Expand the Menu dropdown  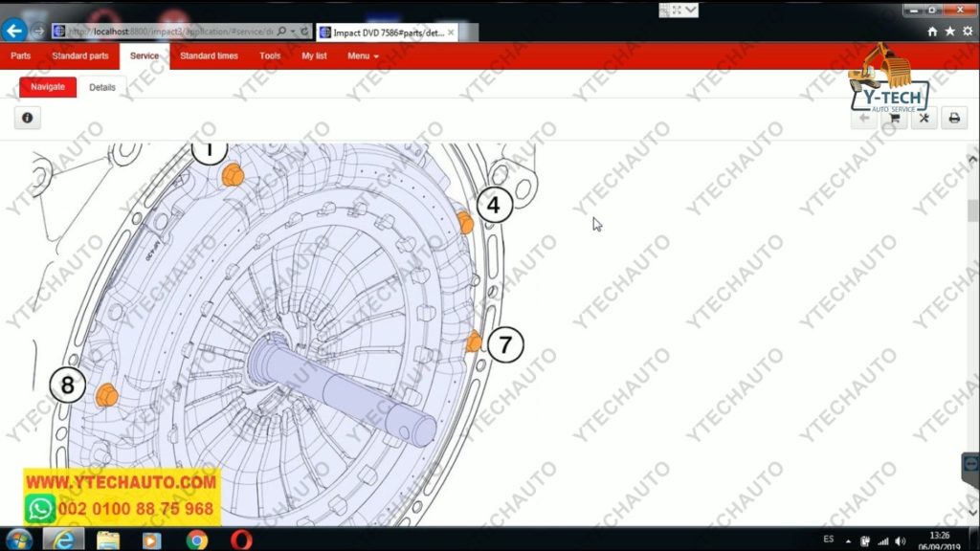363,55
